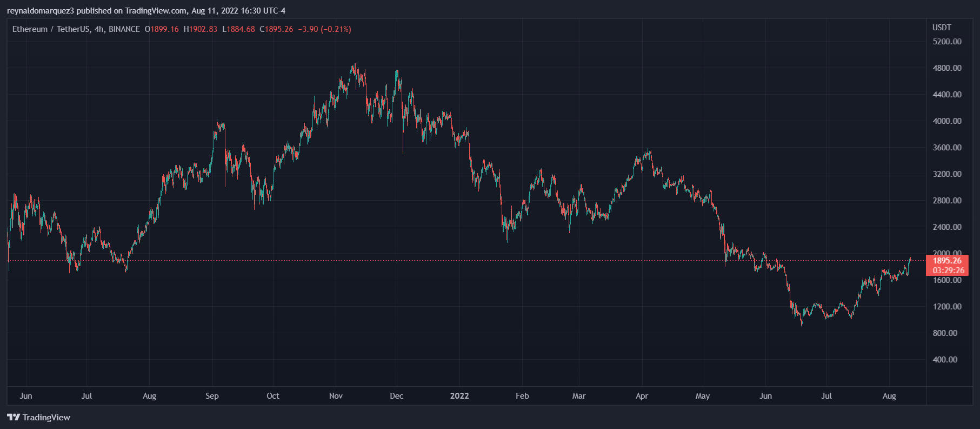This screenshot has height=429, width=980.
Task: Click the 5200.00 price axis label
Action: coord(947,42)
